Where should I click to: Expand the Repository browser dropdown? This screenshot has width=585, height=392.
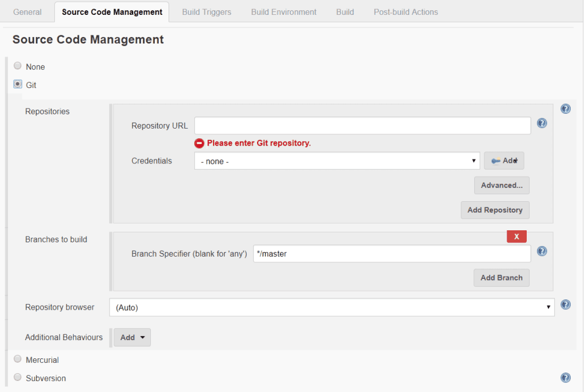pyautogui.click(x=331, y=307)
